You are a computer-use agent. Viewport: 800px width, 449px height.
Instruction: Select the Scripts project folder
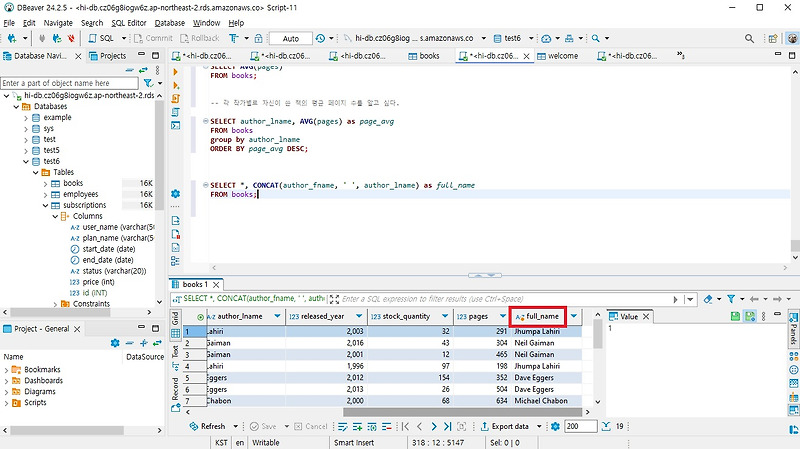tap(35, 403)
